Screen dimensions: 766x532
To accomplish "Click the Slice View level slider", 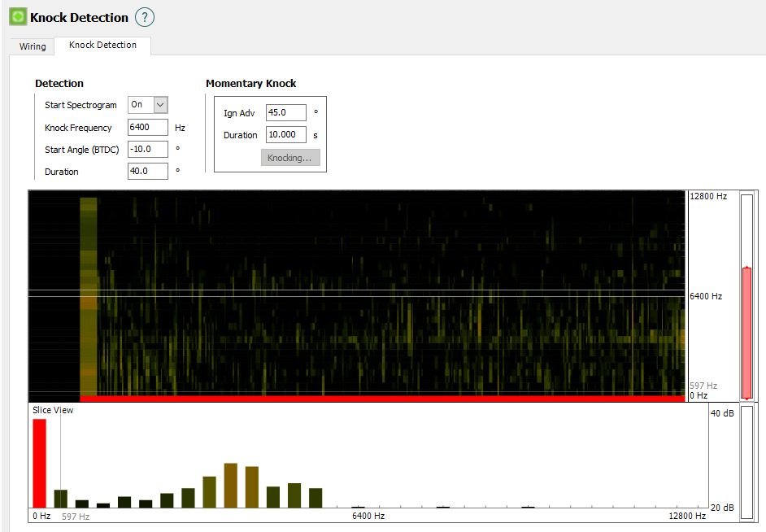I will [x=746, y=463].
